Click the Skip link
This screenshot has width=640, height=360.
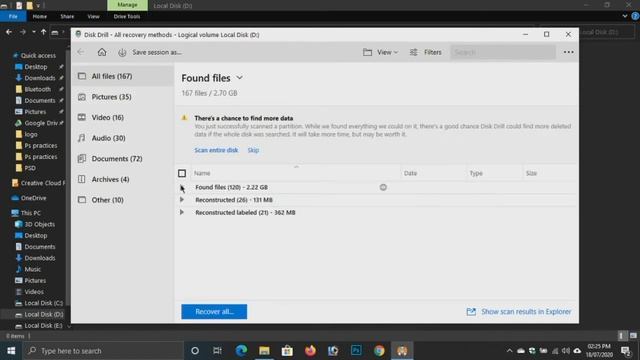pyautogui.click(x=253, y=150)
